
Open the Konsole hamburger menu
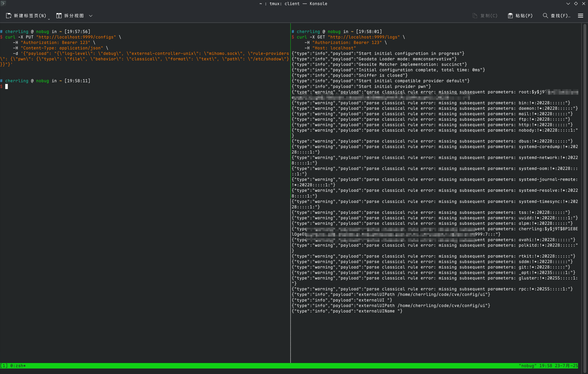point(580,16)
